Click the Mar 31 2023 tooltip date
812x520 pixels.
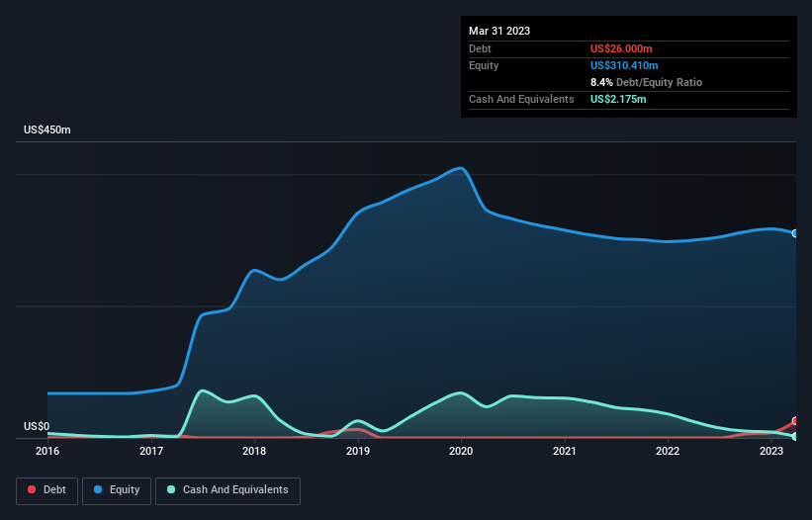click(499, 31)
